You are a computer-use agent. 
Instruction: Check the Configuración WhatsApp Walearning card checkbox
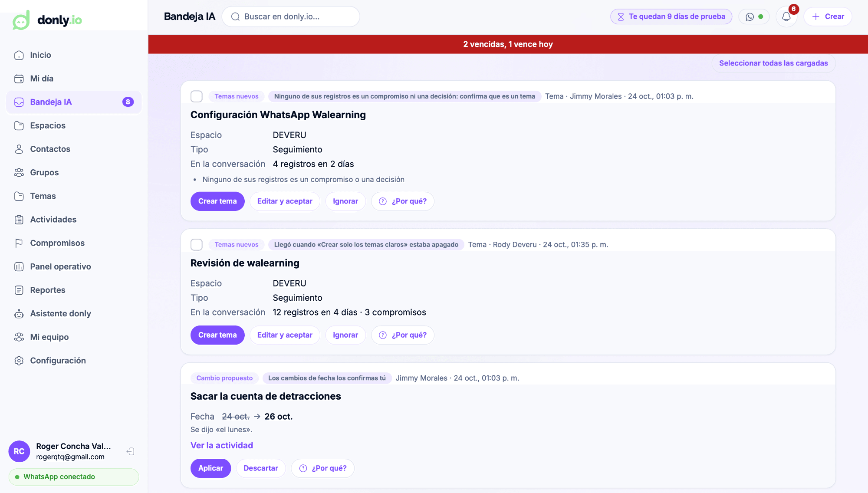click(x=197, y=96)
